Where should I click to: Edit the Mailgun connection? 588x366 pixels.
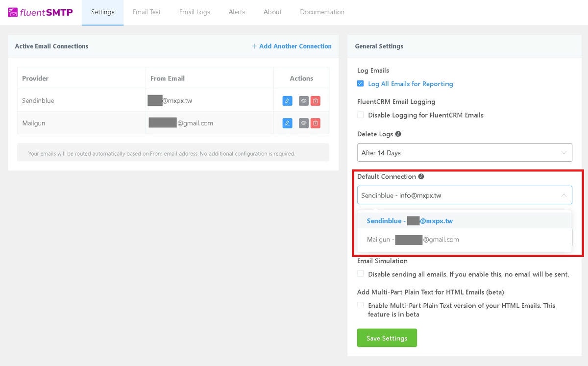287,123
